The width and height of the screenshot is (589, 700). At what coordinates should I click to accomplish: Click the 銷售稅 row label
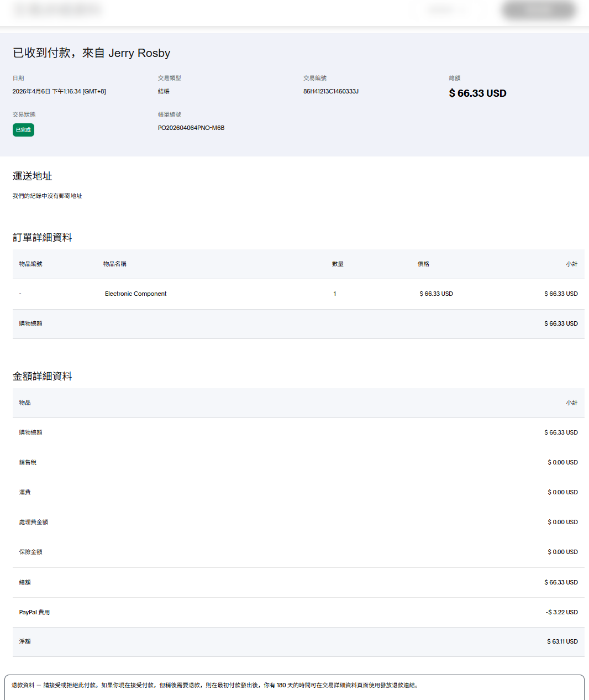pyautogui.click(x=28, y=462)
